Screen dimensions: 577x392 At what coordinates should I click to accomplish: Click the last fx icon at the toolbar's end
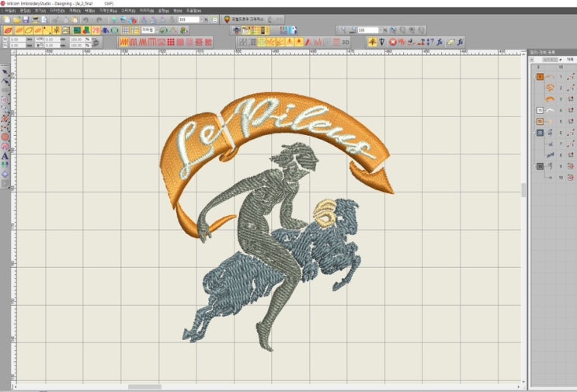(461, 42)
